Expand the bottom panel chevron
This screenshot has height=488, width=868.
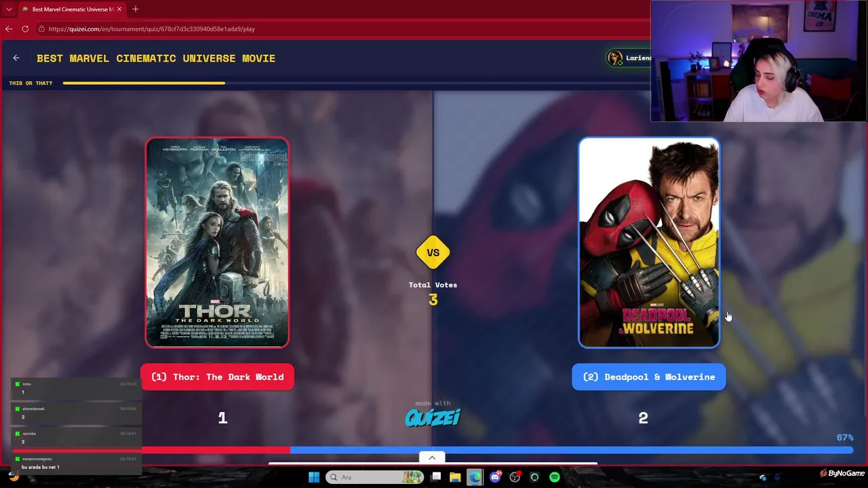[432, 457]
